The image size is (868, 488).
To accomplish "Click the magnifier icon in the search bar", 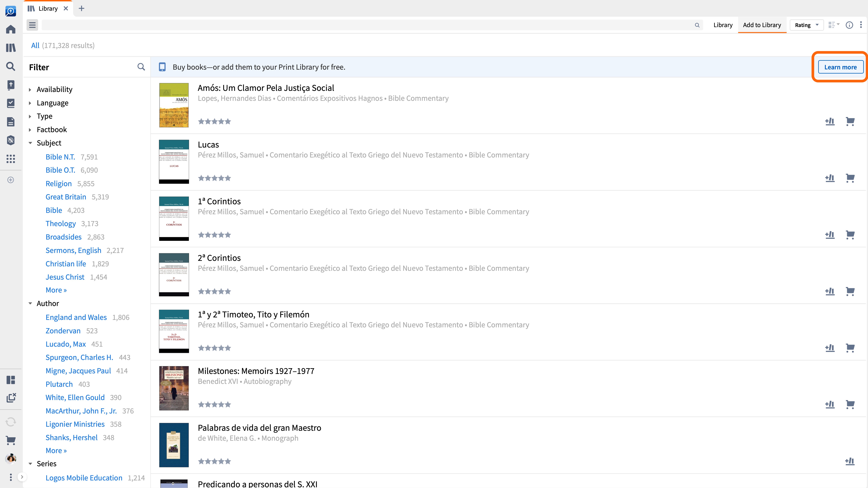I will (697, 25).
